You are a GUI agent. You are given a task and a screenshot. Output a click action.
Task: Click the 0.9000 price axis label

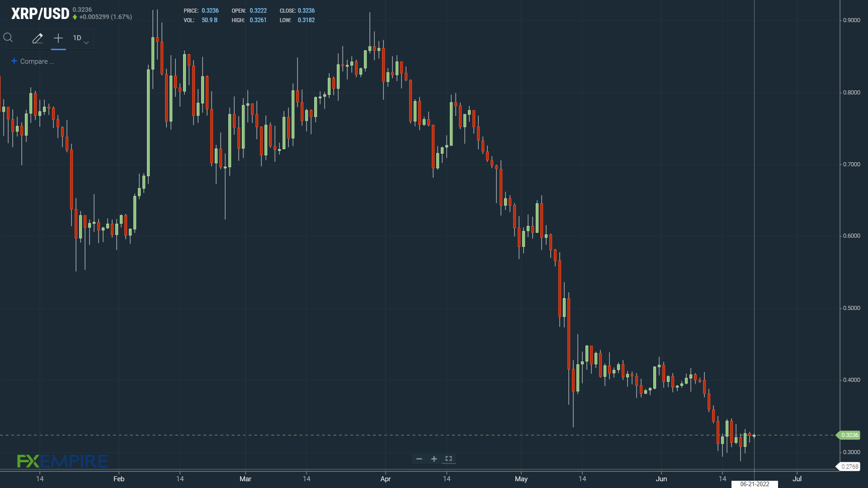[851, 20]
